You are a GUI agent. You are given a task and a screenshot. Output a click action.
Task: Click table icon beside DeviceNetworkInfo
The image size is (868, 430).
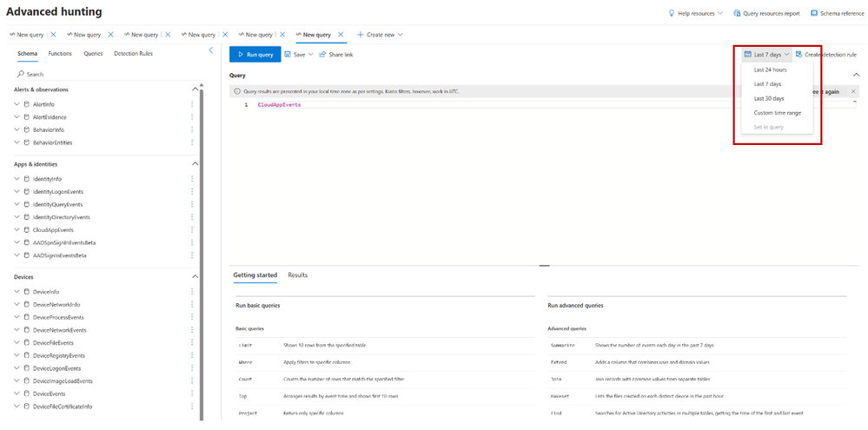27,304
